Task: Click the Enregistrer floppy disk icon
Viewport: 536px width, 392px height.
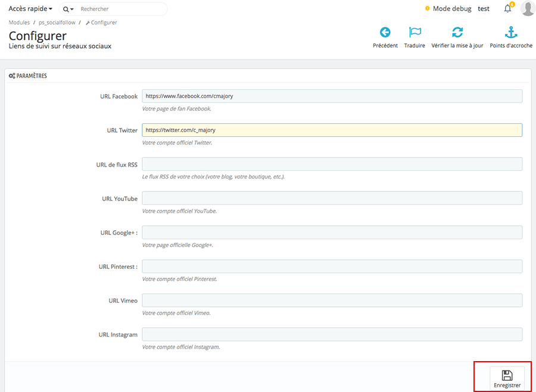Action: 507,375
